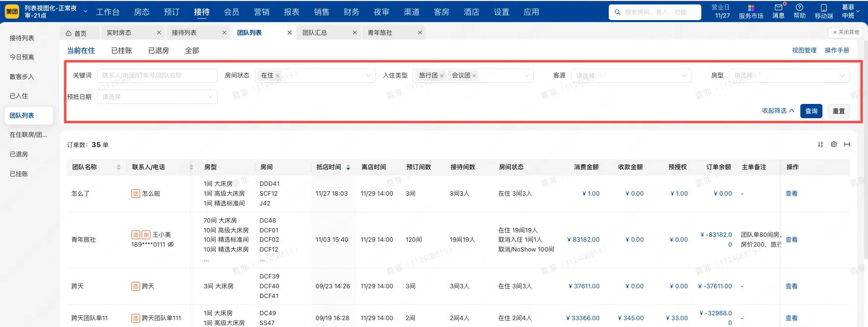Screen dimensions: 868x327
Task: Click the 美团 logo icon
Action: pos(12,12)
